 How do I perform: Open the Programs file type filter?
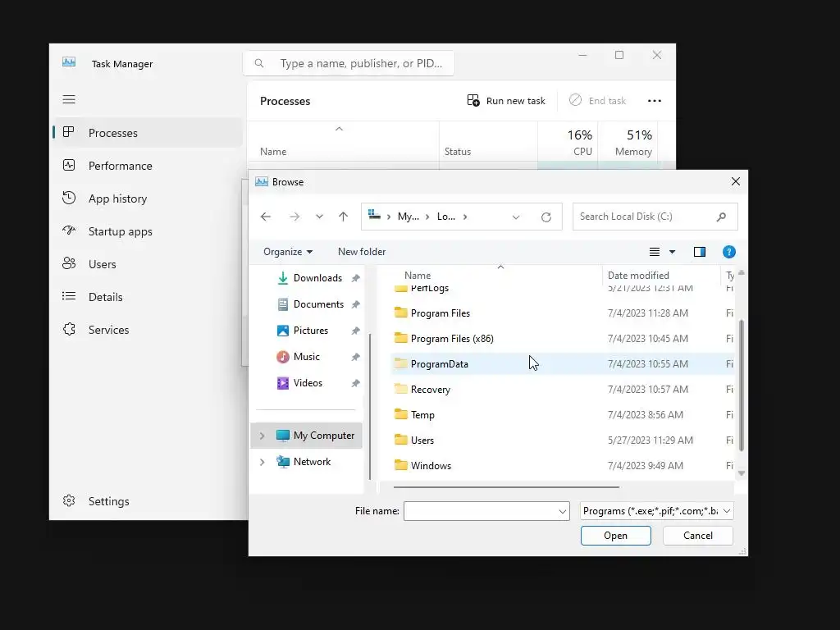click(x=657, y=511)
